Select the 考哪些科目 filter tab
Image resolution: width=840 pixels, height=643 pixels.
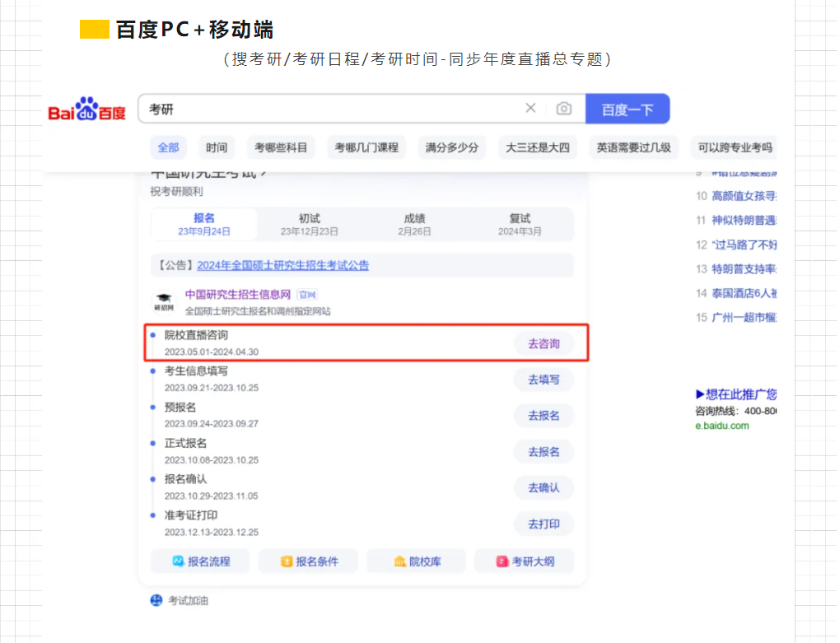point(281,147)
